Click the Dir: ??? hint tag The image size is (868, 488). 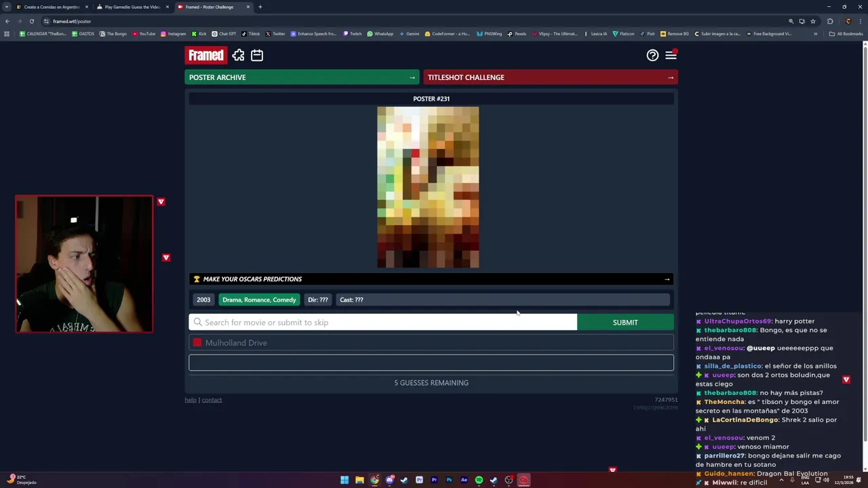coord(317,300)
